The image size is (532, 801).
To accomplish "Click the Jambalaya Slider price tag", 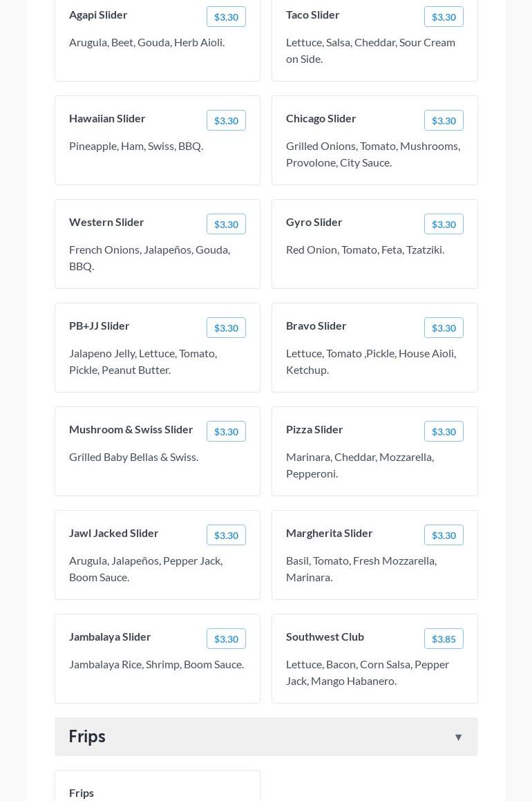I will [226, 639].
